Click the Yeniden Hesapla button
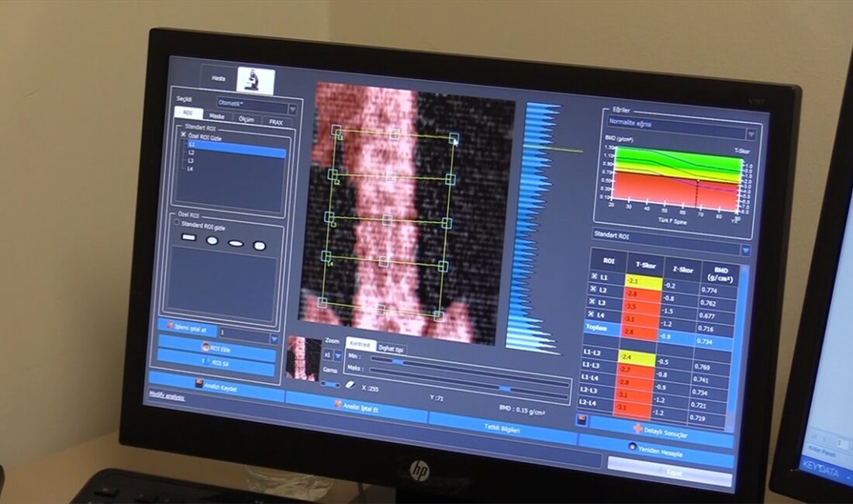The image size is (853, 504). click(x=655, y=452)
